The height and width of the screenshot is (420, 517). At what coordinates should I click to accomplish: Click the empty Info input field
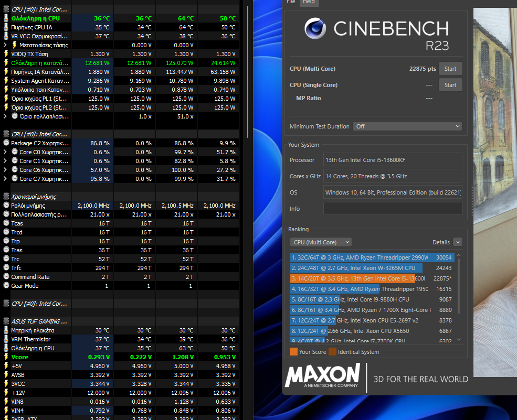click(393, 209)
